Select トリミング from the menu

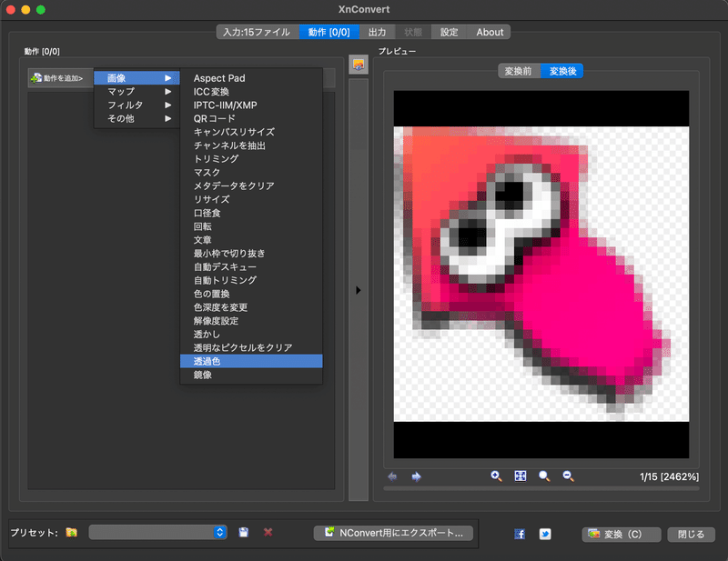pyautogui.click(x=251, y=159)
